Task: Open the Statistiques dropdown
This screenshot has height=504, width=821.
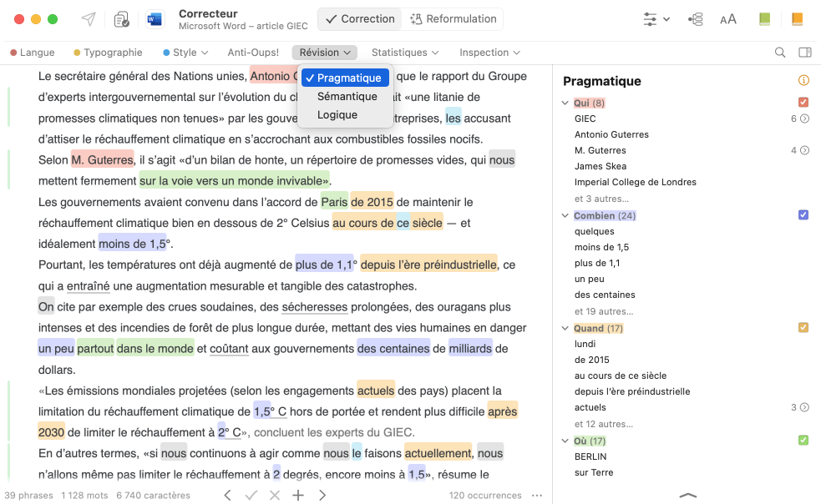Action: [405, 53]
